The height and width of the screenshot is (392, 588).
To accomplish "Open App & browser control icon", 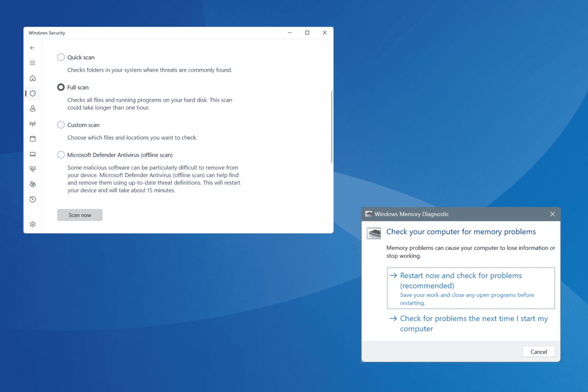I will pyautogui.click(x=33, y=139).
